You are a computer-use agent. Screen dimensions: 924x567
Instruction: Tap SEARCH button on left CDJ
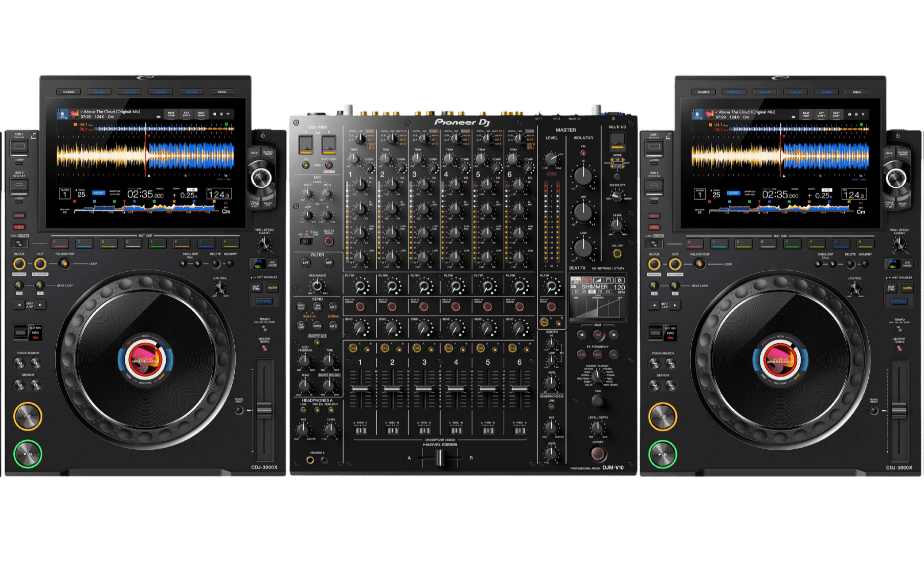[191, 92]
